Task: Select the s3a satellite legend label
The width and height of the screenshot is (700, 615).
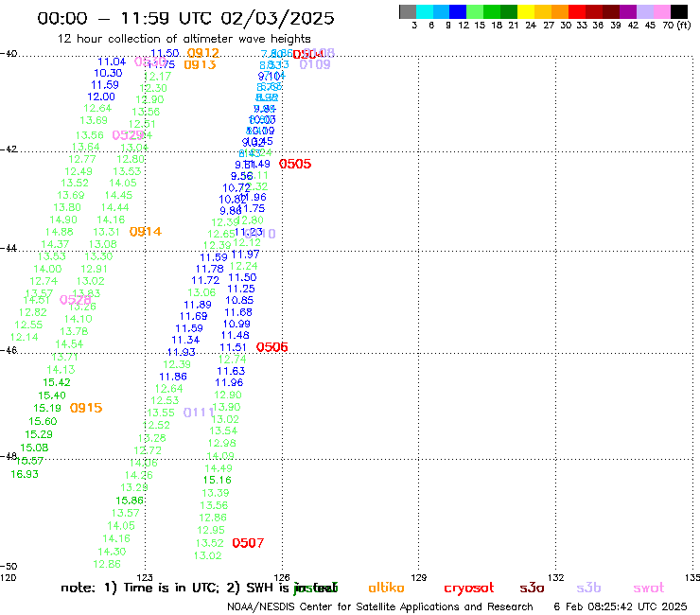Action: click(x=532, y=588)
